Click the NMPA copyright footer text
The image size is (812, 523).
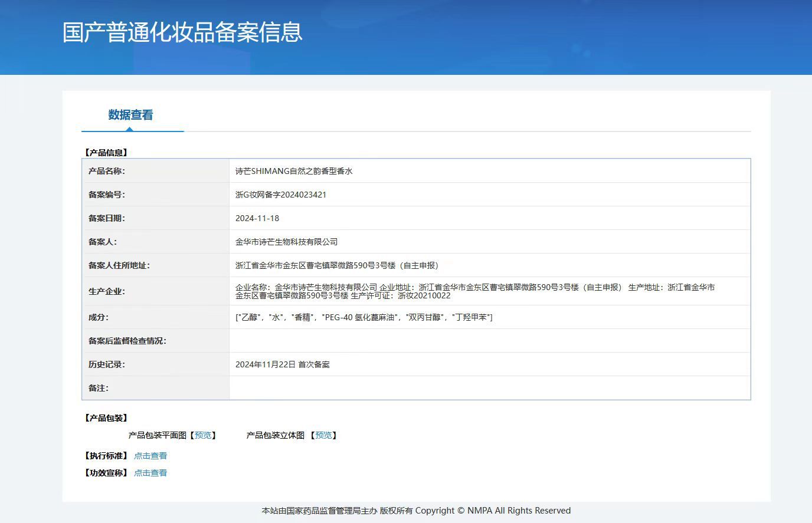pos(416,511)
